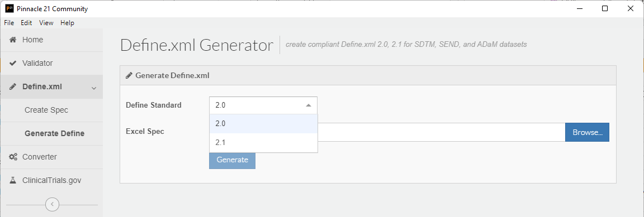Screen dimensions: 644x217
Task: Click the ClinicalTrials.gov flask icon
Action: (13, 180)
